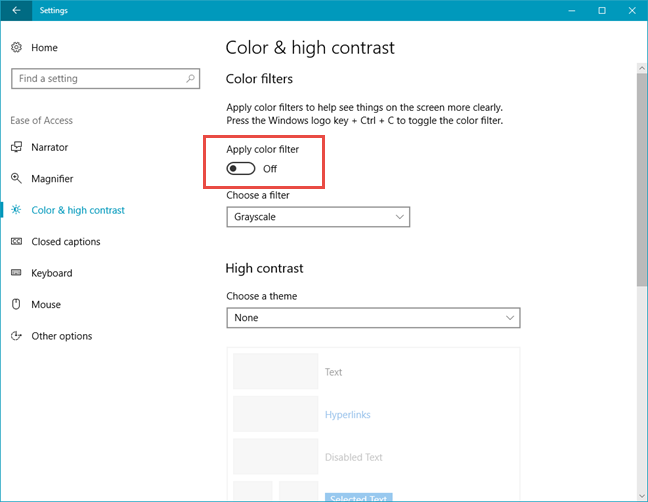Click the back arrow in title bar

tap(16, 10)
